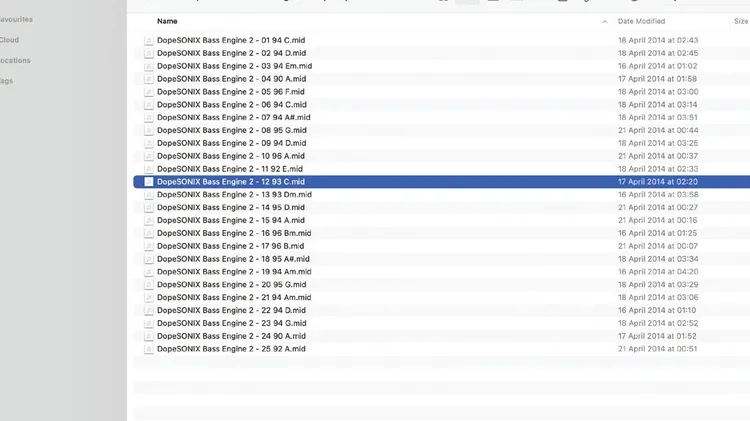Select file name 'DopeSONIX Bass Engine 2 - 20 95 G.mid'

click(232, 285)
